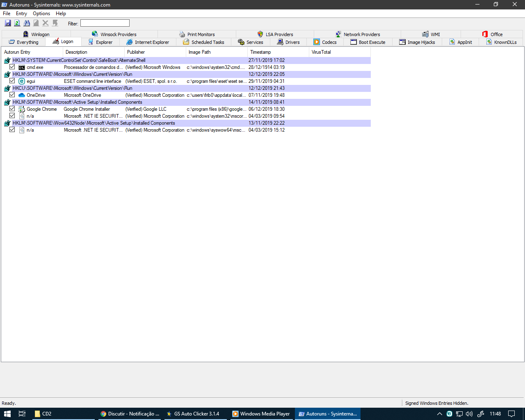Switch to the LSA Providers tab
Image resolution: width=525 pixels, height=420 pixels.
(275, 34)
